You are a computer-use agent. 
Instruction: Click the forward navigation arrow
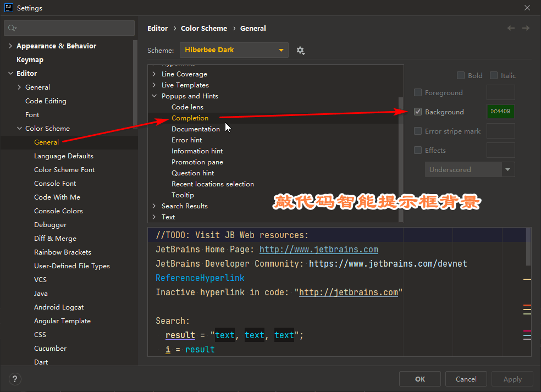(x=526, y=28)
